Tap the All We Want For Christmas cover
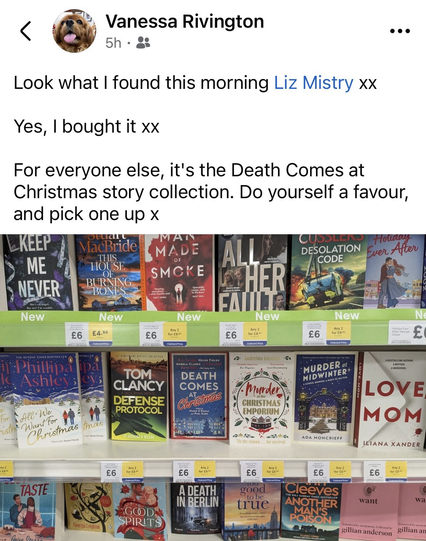The image size is (426, 541). pyautogui.click(x=45, y=400)
